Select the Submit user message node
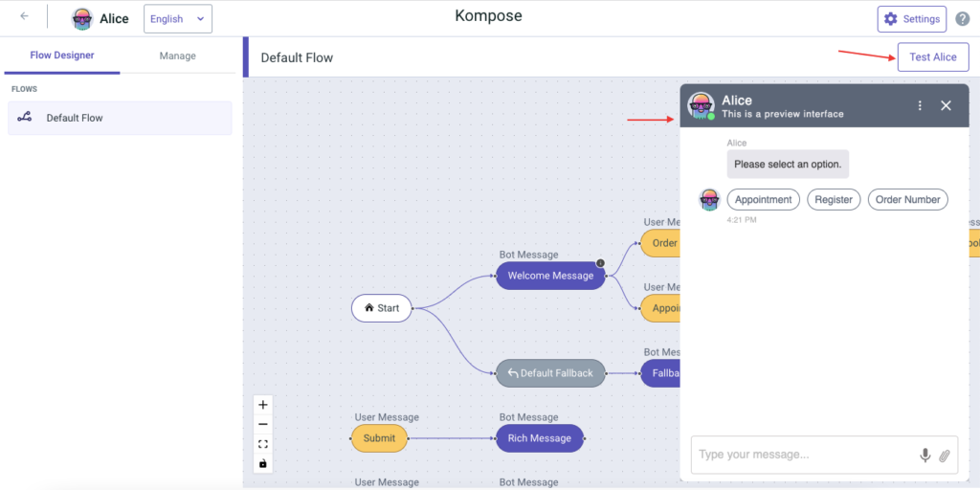980x490 pixels. [379, 438]
